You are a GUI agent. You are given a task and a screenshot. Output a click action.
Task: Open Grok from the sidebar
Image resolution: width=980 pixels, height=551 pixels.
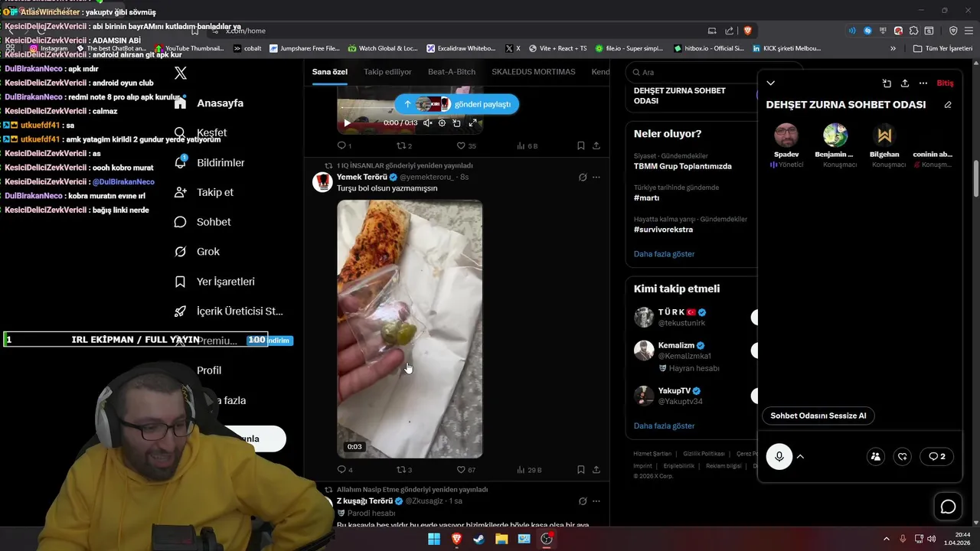click(x=197, y=252)
